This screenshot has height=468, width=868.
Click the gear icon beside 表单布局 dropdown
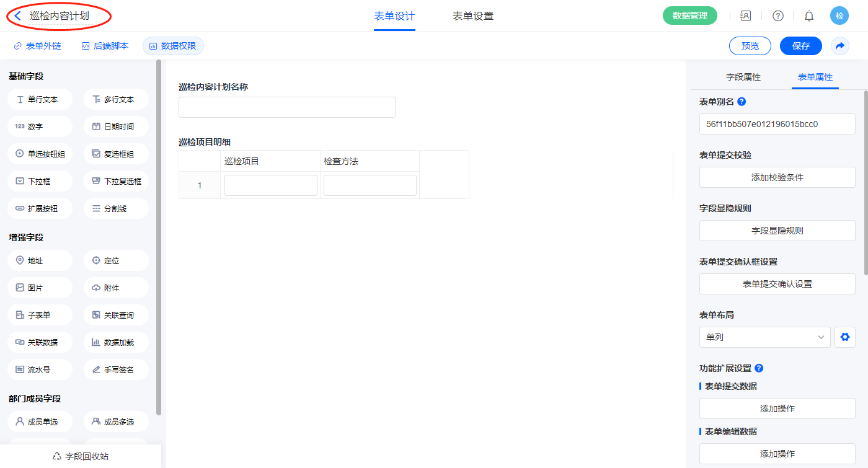pos(844,337)
